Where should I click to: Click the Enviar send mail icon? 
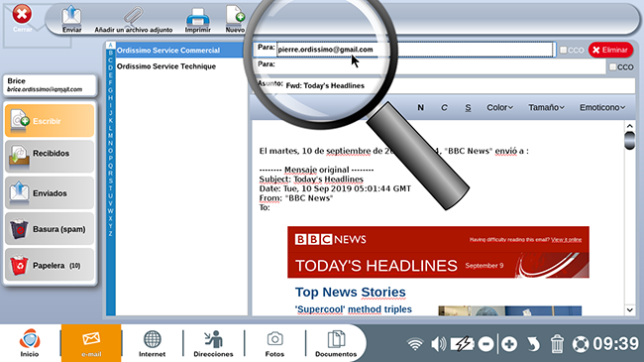pyautogui.click(x=72, y=19)
